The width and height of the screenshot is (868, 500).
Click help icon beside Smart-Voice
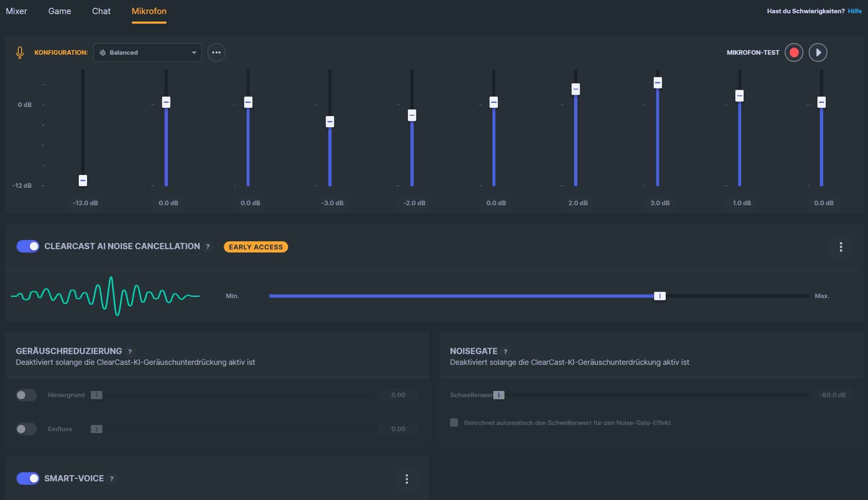tap(112, 479)
